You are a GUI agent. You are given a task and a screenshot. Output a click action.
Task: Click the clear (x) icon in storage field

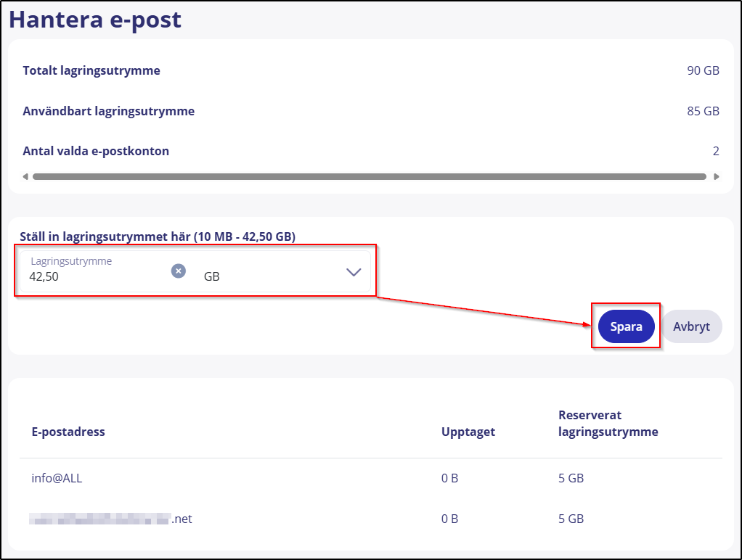(x=178, y=271)
